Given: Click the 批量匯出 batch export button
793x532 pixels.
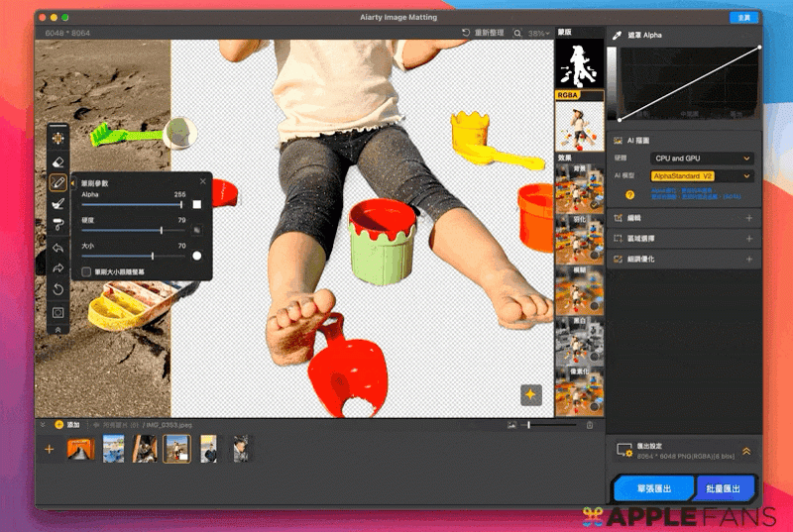Looking at the screenshot, I should click(726, 489).
